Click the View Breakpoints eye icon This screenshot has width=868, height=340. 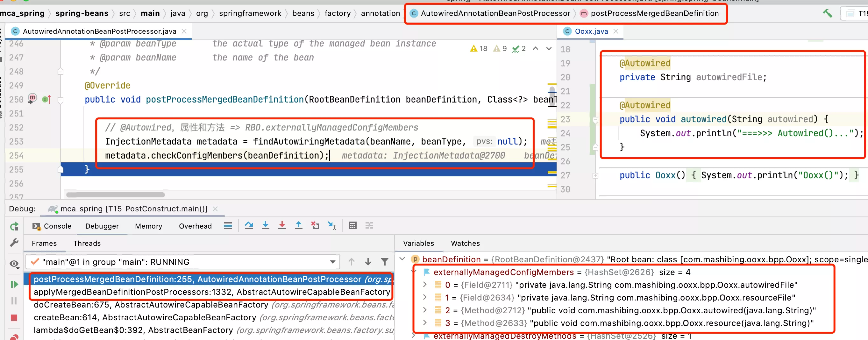point(14,264)
